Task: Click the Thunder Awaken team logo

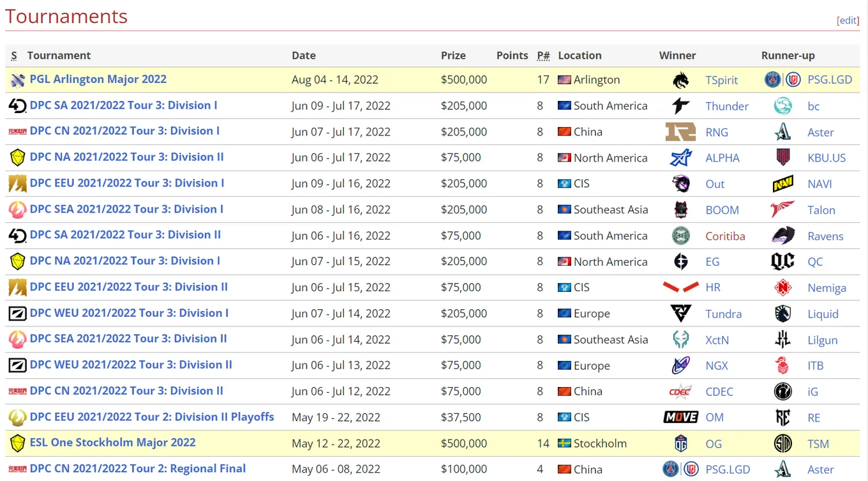Action: [681, 106]
